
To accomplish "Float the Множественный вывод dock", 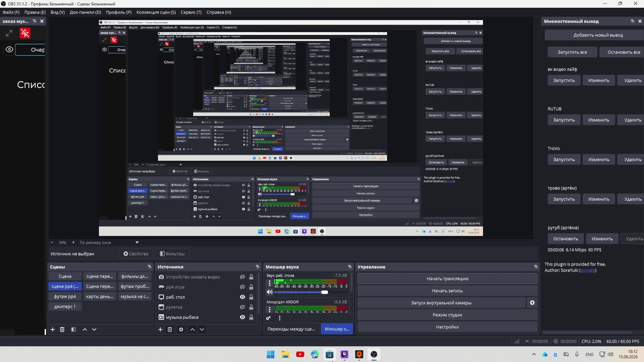I will click(x=633, y=21).
